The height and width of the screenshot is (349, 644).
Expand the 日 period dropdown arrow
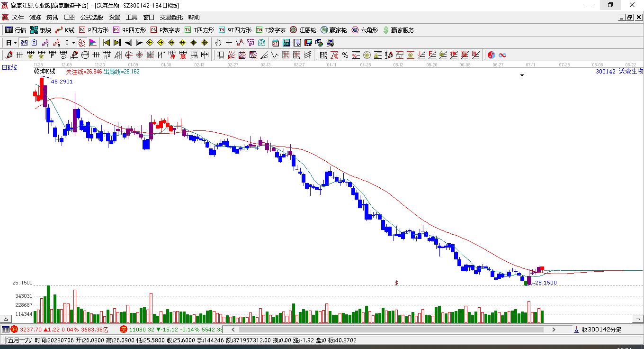15,43
